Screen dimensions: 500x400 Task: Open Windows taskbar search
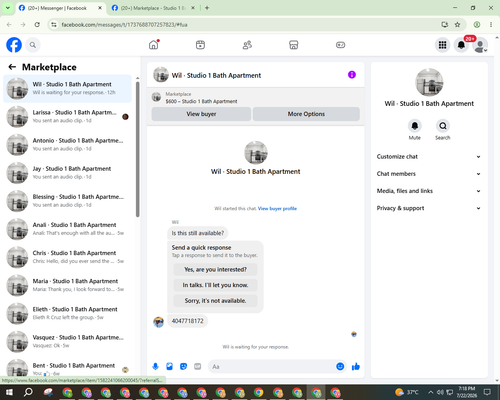[28, 392]
